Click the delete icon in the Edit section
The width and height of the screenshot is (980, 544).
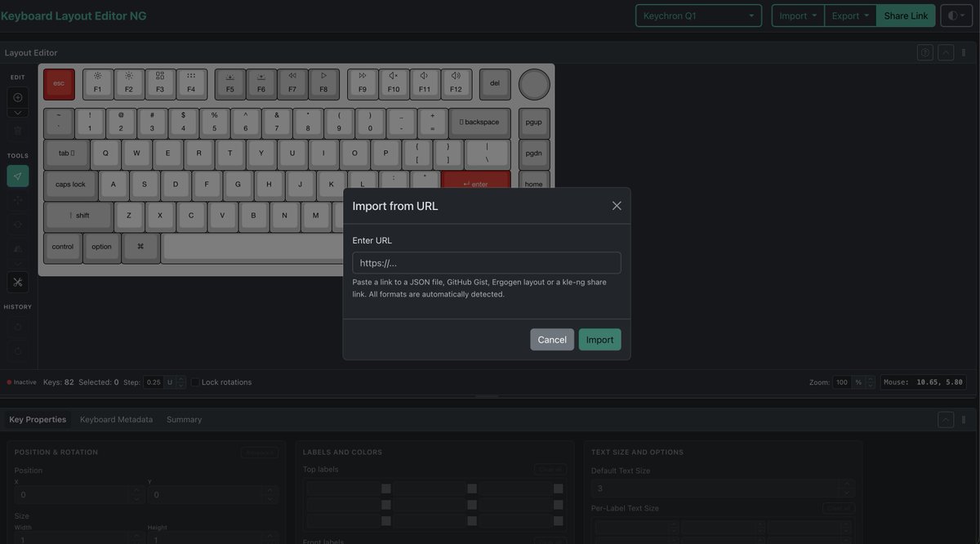point(17,130)
